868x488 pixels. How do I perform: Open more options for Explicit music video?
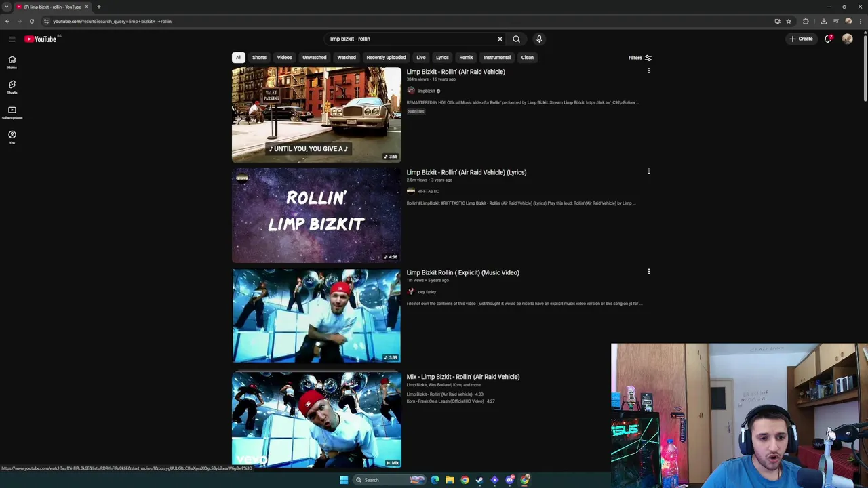tap(648, 272)
